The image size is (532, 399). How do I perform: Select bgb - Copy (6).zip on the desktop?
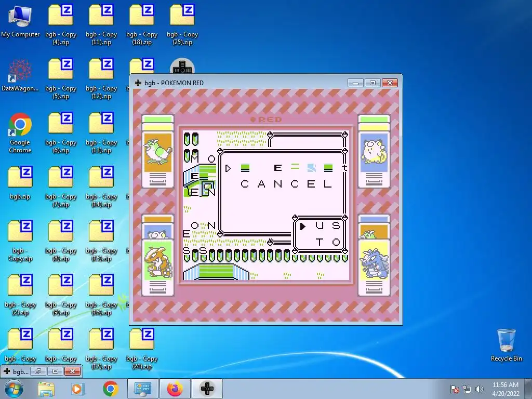pyautogui.click(x=61, y=133)
